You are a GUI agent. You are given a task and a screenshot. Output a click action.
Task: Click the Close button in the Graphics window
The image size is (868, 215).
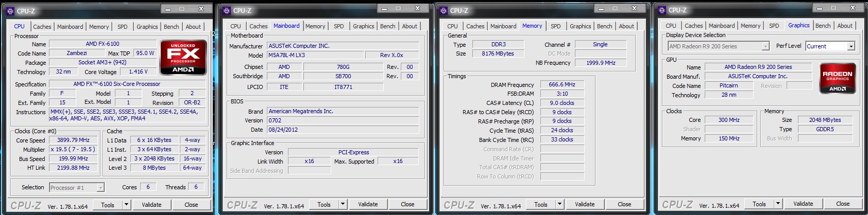843,204
